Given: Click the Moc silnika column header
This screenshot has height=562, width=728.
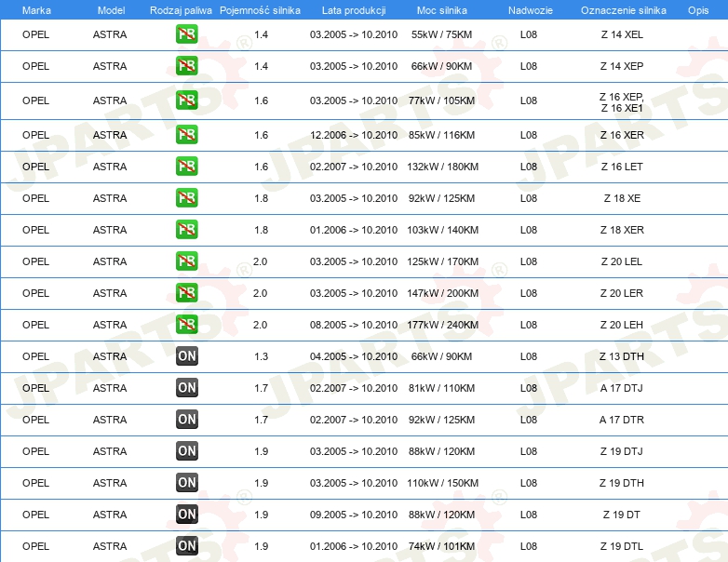Looking at the screenshot, I should [441, 10].
